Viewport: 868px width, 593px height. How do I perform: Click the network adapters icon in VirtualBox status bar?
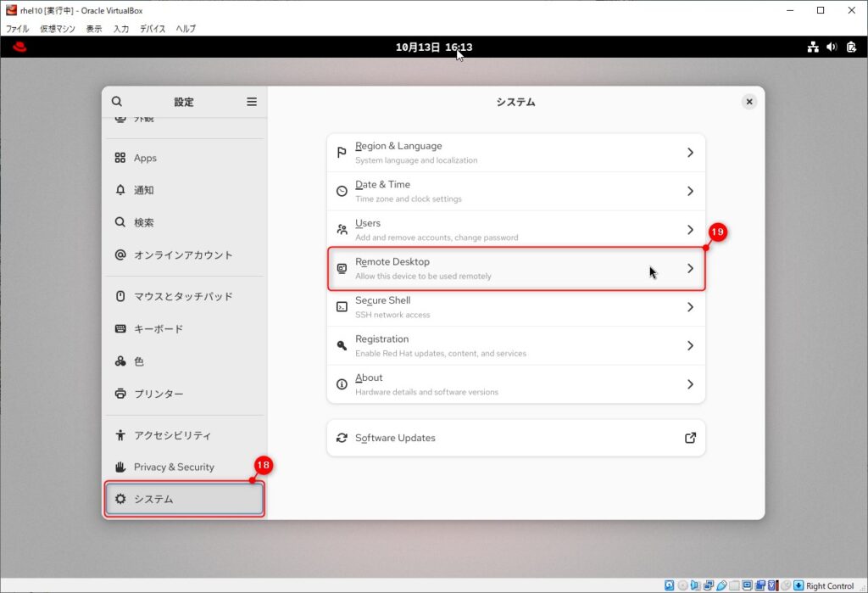click(x=709, y=585)
